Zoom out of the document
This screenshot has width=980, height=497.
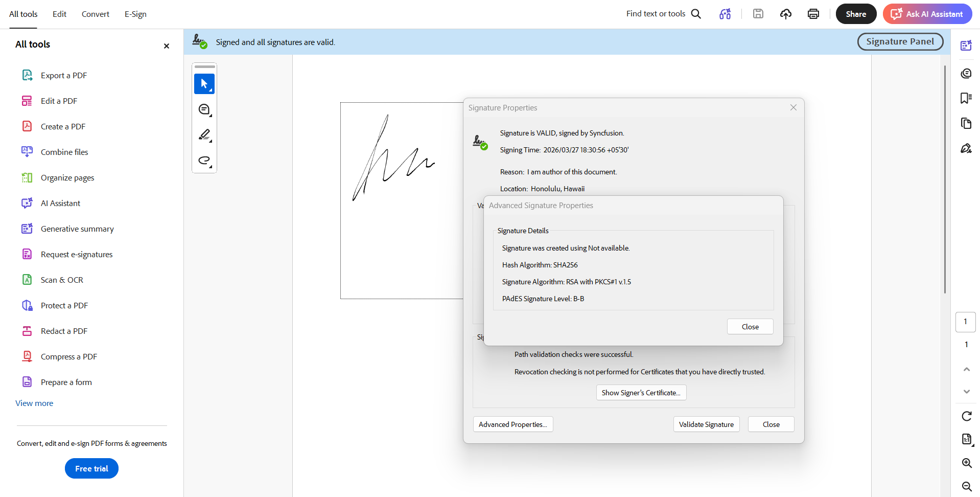966,487
